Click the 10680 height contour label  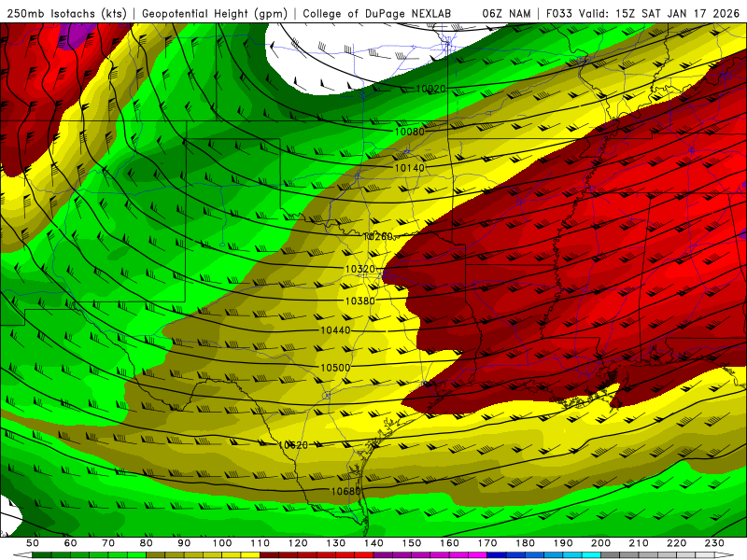345,491
